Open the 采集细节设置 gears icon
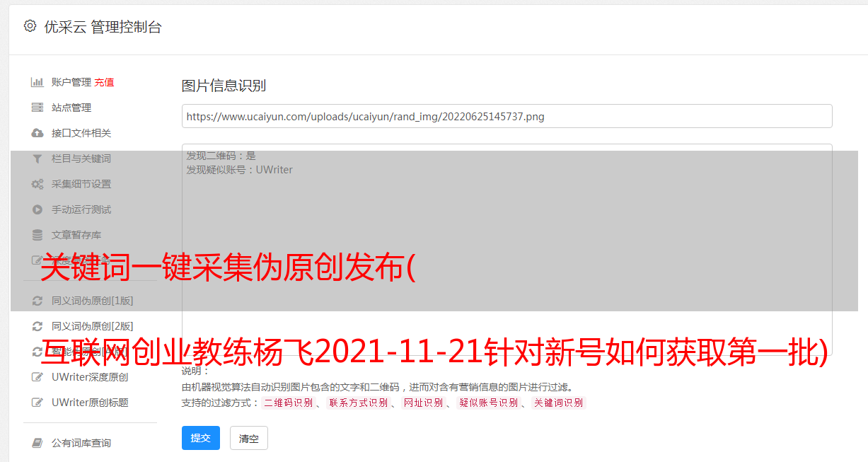Image resolution: width=868 pixels, height=462 pixels. 37,184
